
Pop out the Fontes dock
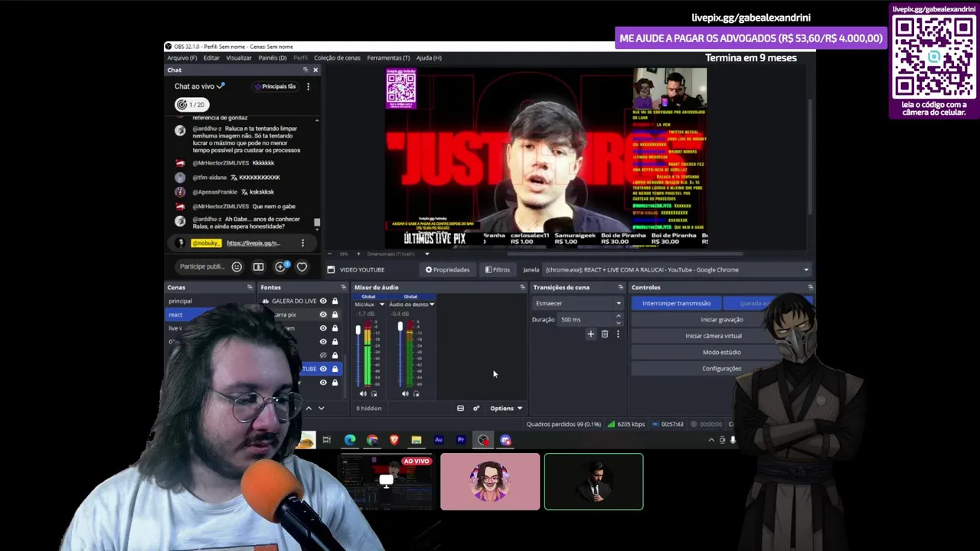click(343, 287)
